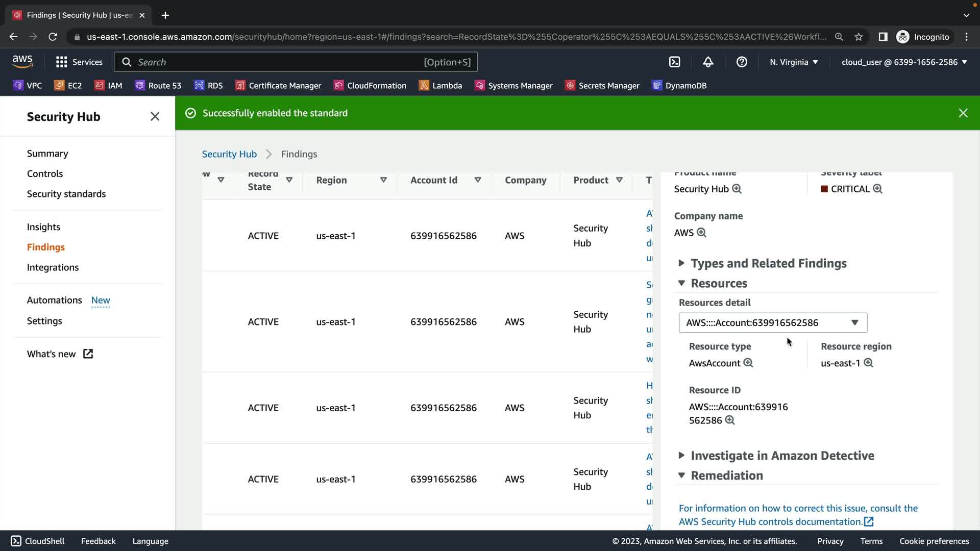Filter by Security Hub product name magnifier
The width and height of the screenshot is (980, 551).
point(737,189)
